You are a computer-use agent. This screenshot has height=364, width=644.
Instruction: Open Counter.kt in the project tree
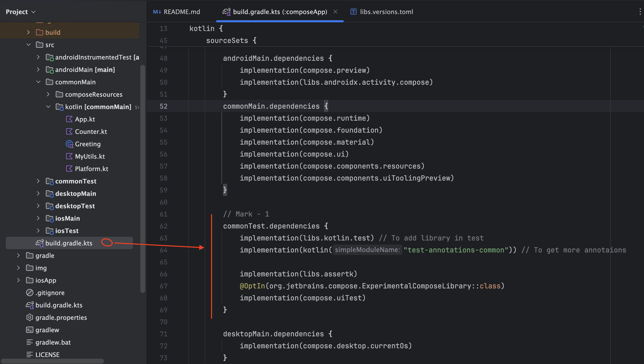[x=91, y=132]
